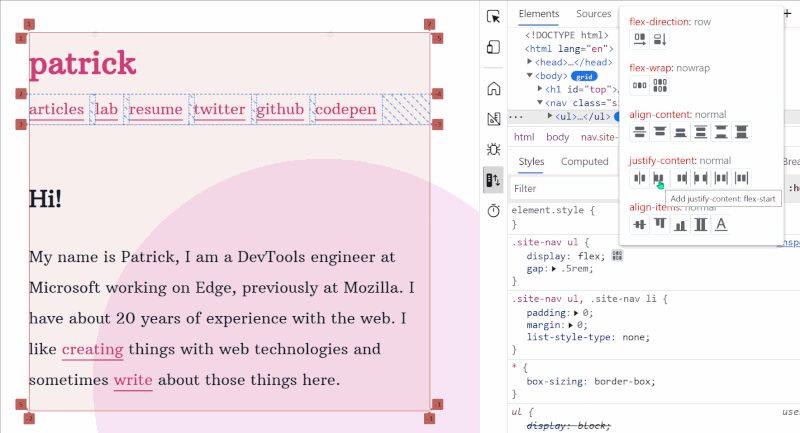Click the twitter navigation link
Viewport: 800px width, 433px height.
click(219, 109)
